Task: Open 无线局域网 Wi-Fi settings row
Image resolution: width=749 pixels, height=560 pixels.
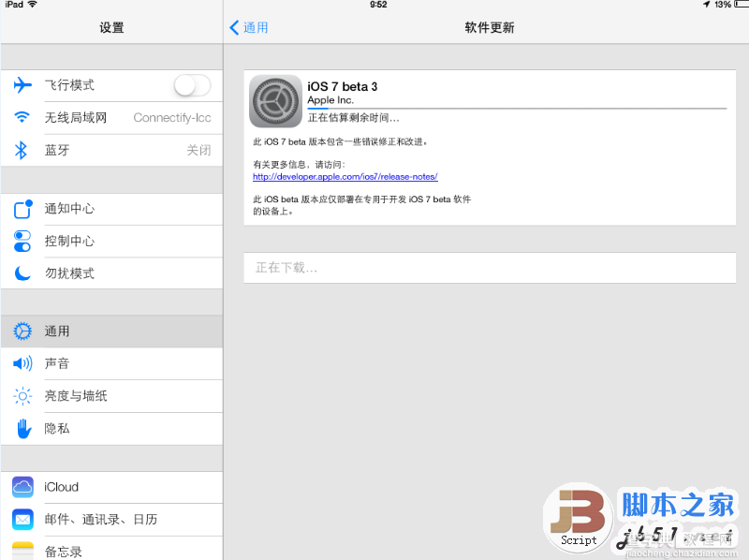Action: [x=111, y=118]
